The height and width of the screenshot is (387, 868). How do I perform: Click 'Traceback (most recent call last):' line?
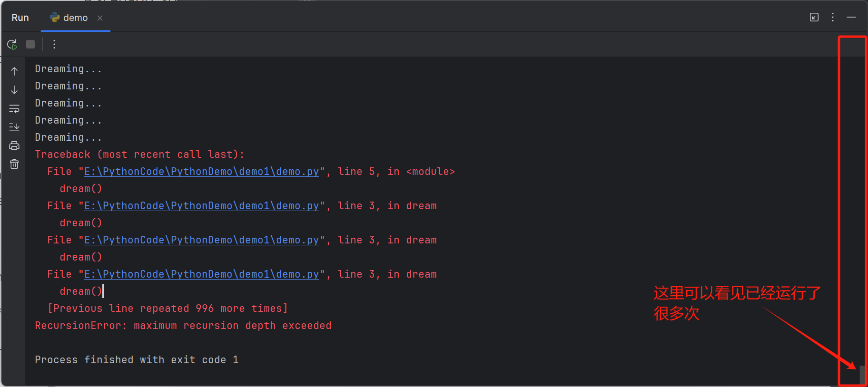pos(139,155)
